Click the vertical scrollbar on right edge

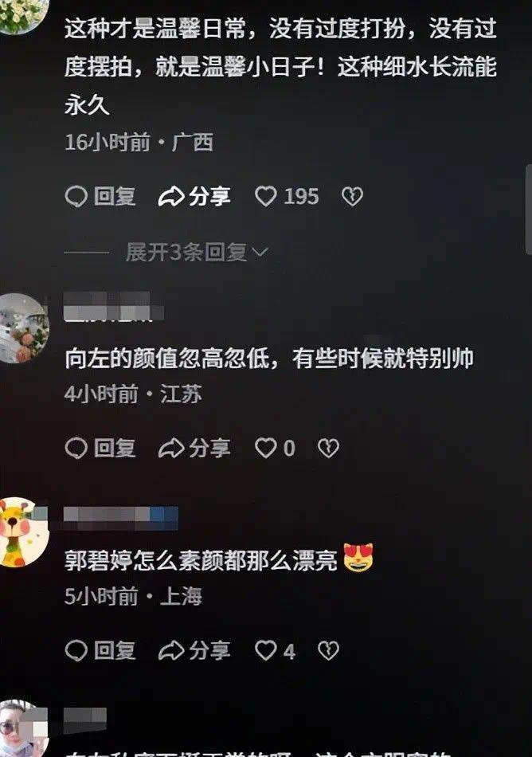pos(529,209)
